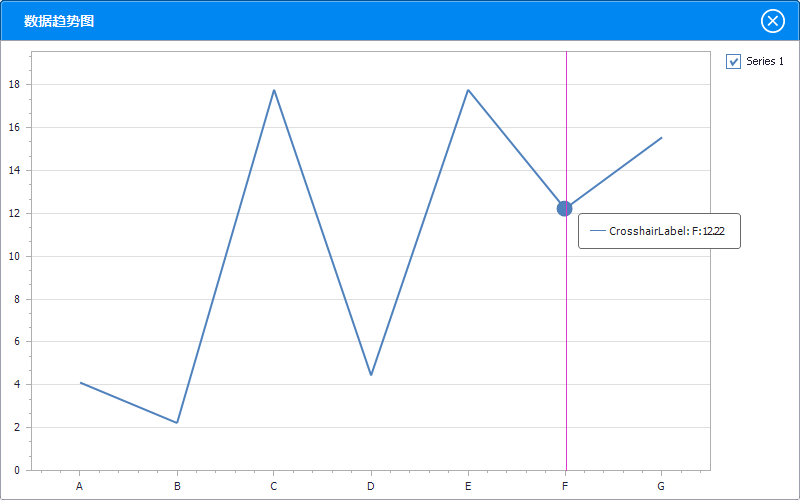Click x-axis label E
Viewport: 800px width, 500px height.
[x=468, y=486]
